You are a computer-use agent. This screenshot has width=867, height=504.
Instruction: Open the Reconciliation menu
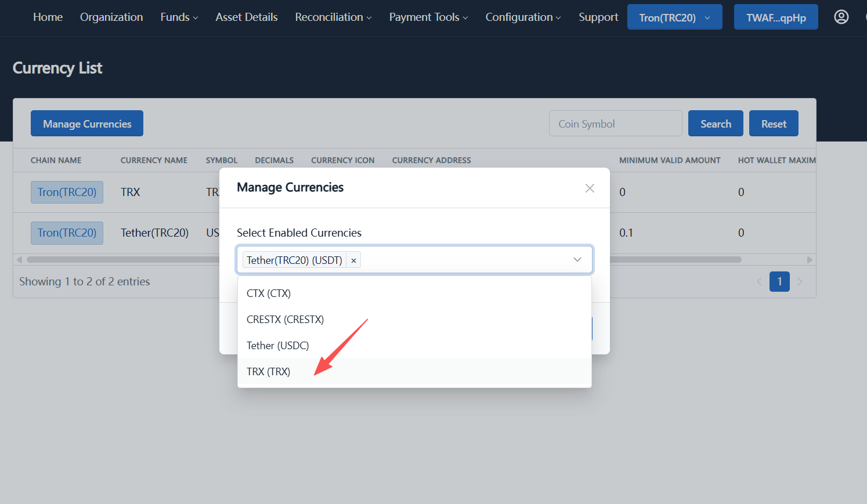click(333, 17)
